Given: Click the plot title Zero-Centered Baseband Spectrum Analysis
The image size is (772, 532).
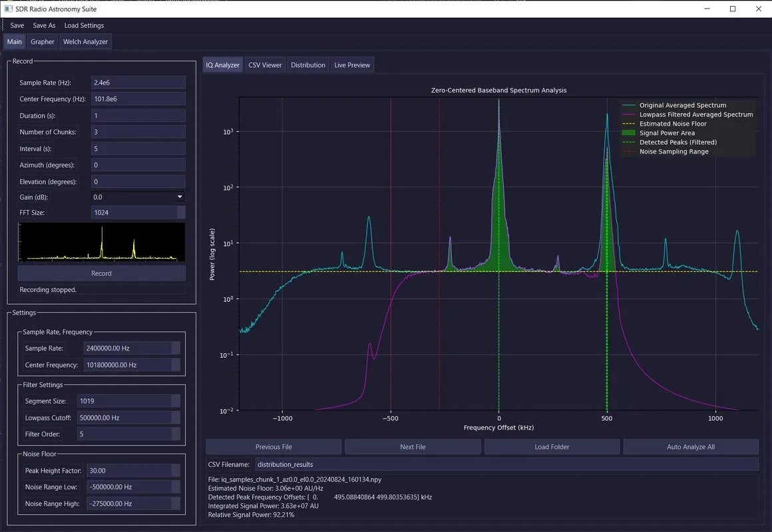Looking at the screenshot, I should pos(498,90).
